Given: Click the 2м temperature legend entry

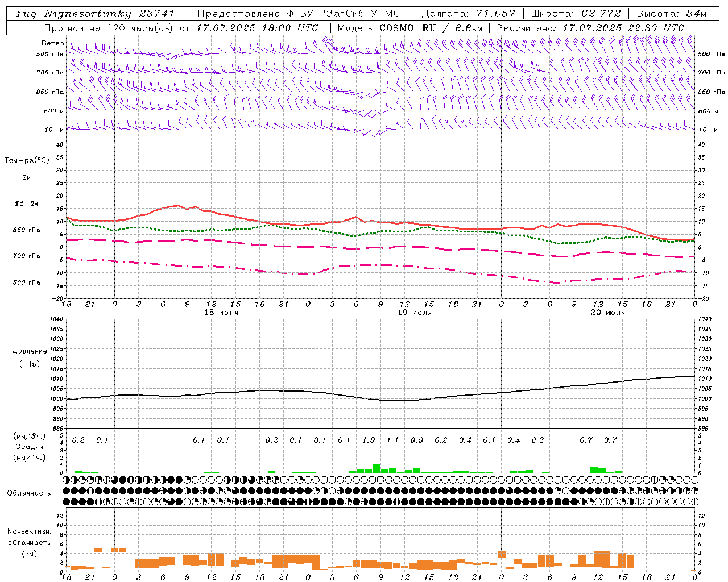Looking at the screenshot, I should coord(27,178).
